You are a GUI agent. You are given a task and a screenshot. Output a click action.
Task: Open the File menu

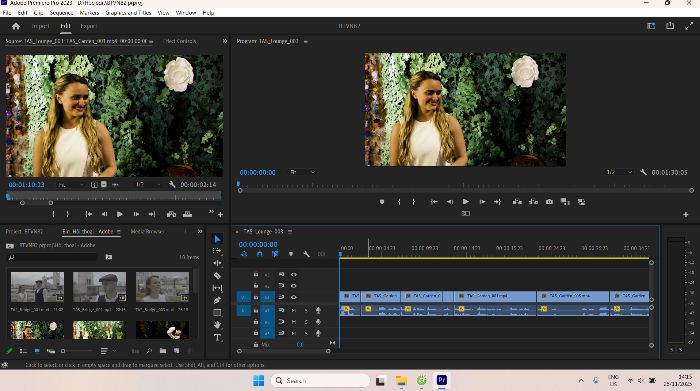(x=7, y=12)
